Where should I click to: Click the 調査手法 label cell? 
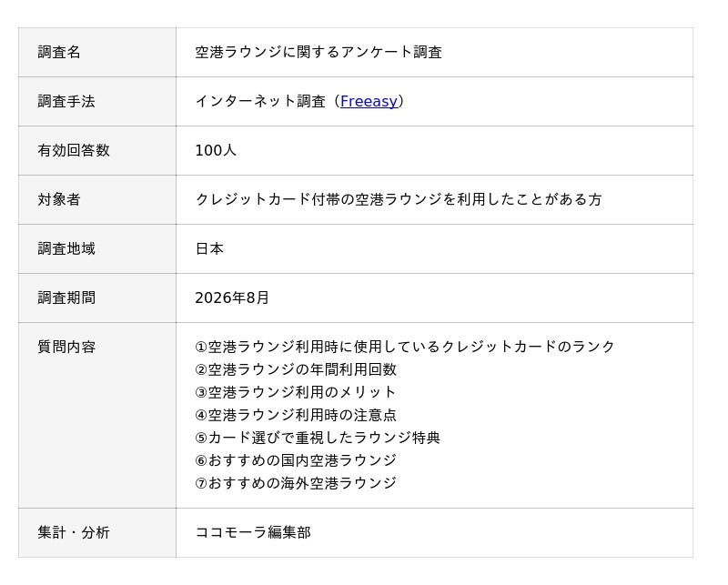point(97,101)
